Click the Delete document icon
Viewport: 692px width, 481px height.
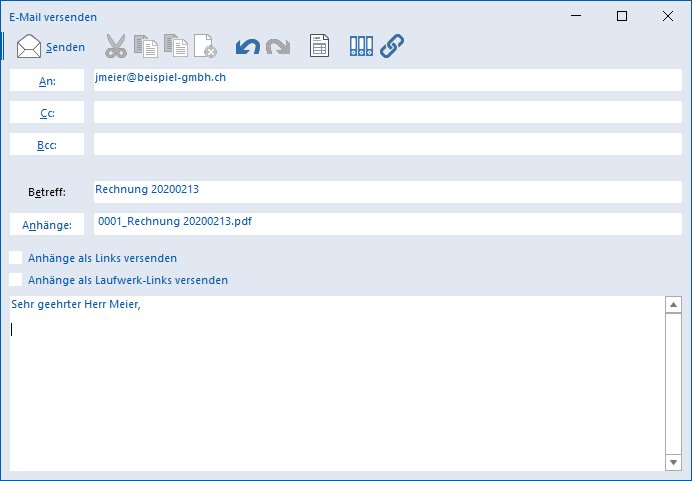205,46
